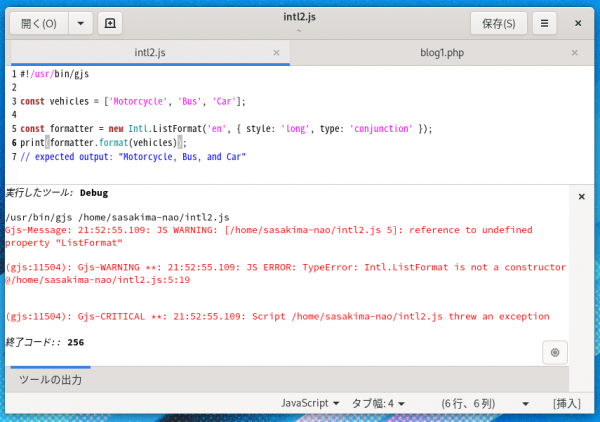
Task: Click the 開く(O) open button
Action: click(38, 23)
